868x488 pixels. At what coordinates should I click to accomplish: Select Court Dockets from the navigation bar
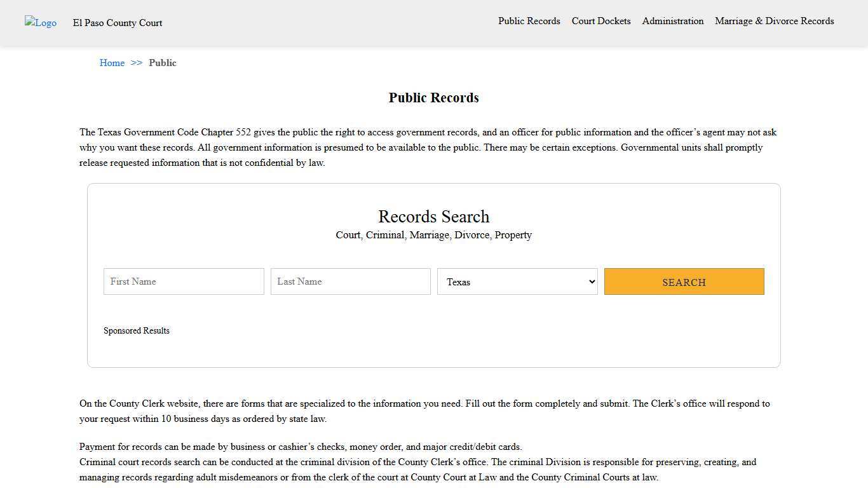(600, 21)
